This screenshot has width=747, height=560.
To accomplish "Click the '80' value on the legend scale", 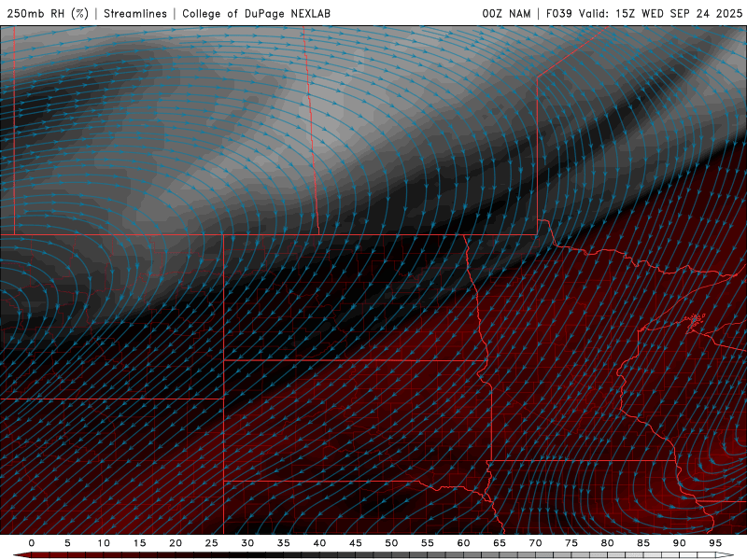I will click(x=608, y=543).
